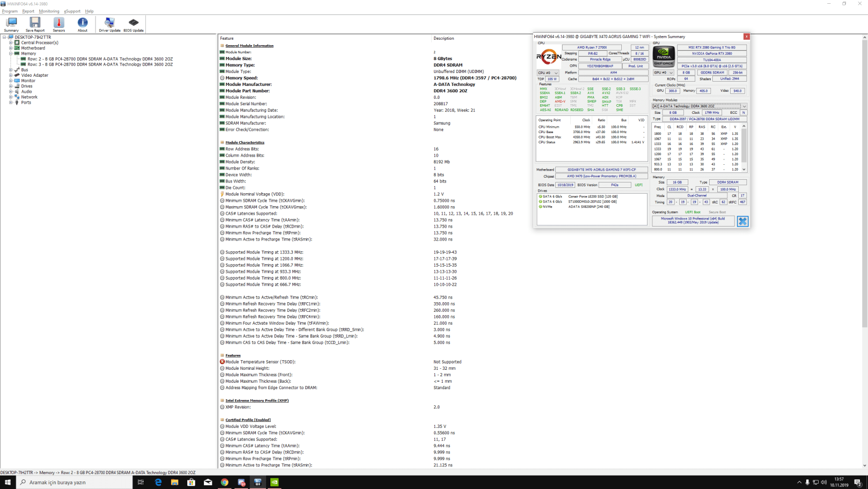Click the Prod. Unit button in System Summary
Viewport: 868px width, 489px height.
coord(636,66)
